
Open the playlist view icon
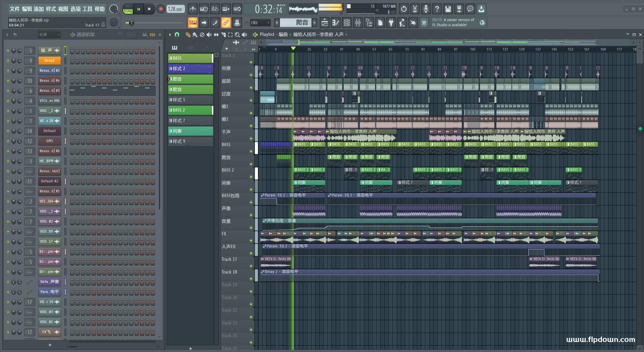(x=324, y=22)
